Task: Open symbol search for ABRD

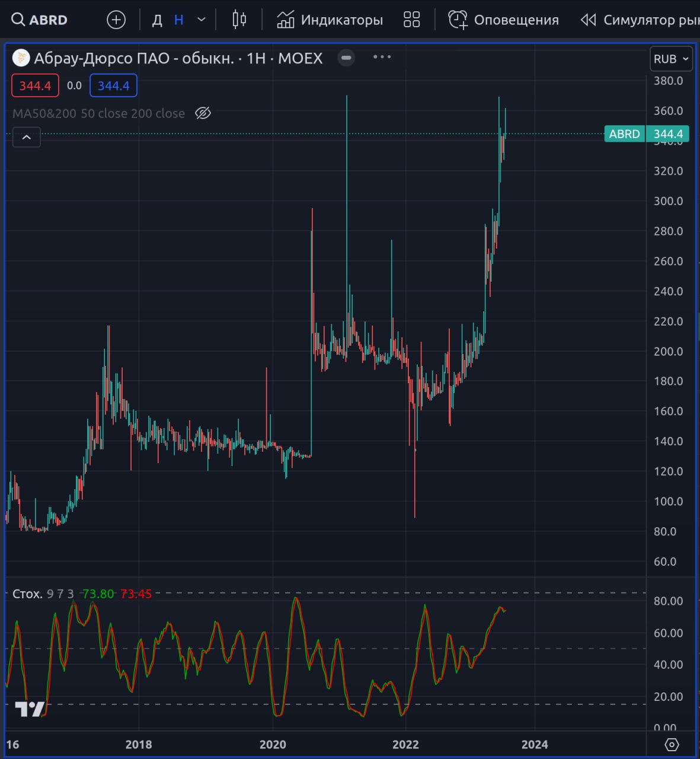Action: [39, 20]
